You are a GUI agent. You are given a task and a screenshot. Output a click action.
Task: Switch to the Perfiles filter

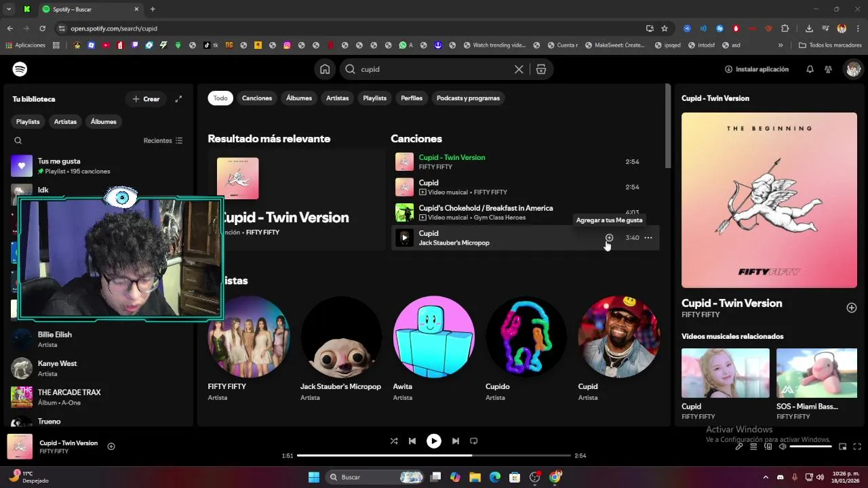click(x=412, y=98)
